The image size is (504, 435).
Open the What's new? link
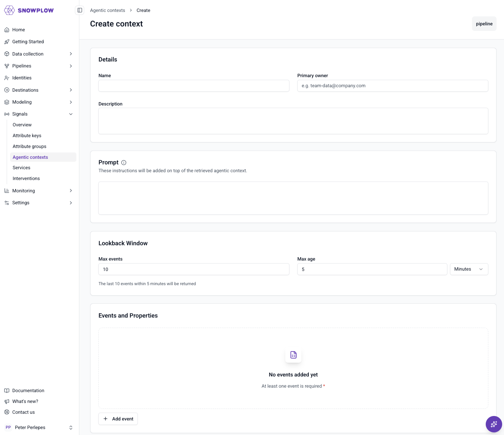pos(25,401)
